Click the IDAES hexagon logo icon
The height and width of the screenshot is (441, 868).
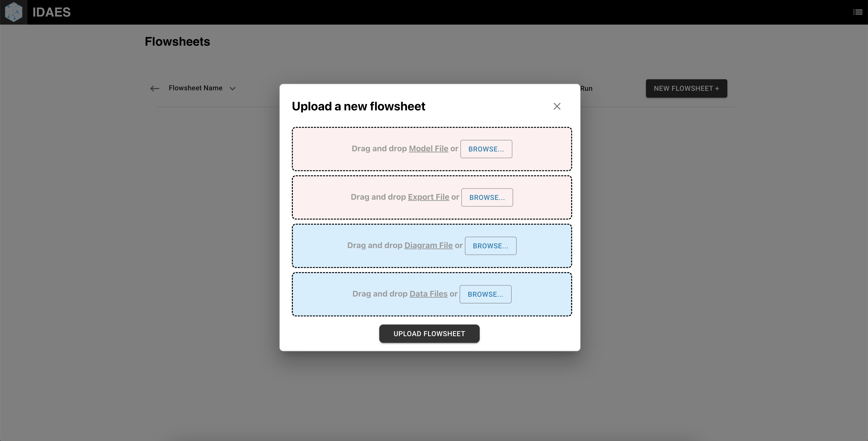tap(14, 12)
